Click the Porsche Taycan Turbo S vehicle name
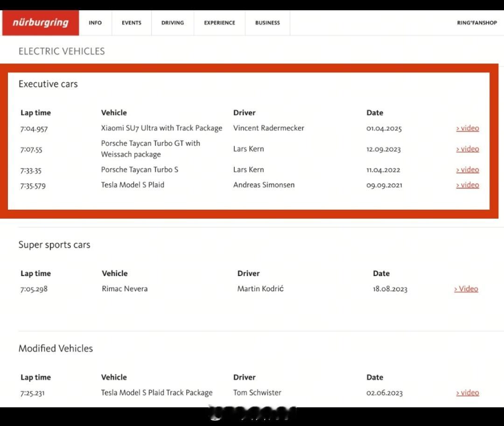Image resolution: width=504 pixels, height=426 pixels. (140, 170)
